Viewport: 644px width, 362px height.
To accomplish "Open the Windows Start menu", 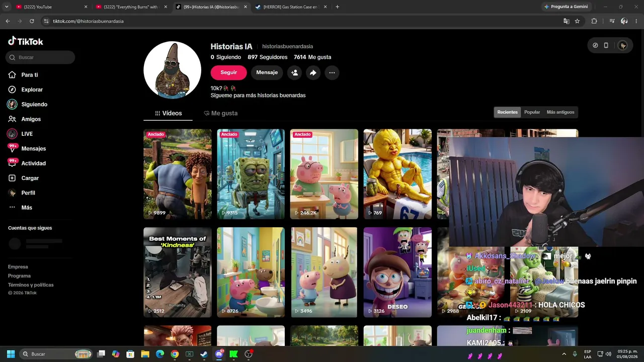I will 11,354.
